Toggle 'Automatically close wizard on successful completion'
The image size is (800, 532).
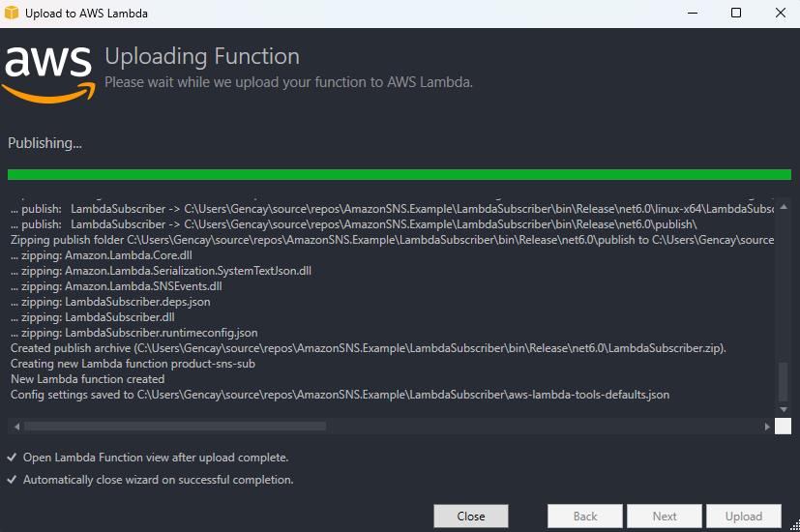(x=13, y=480)
